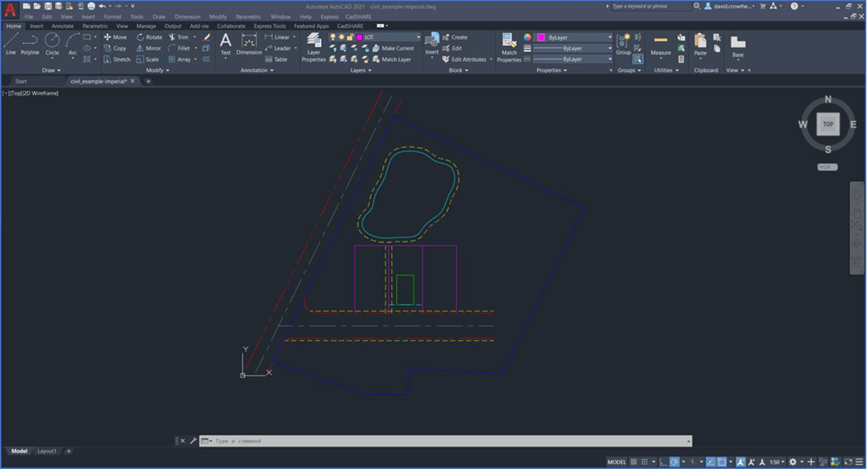Click the keyword search field
This screenshot has width=868, height=469.
[650, 6]
